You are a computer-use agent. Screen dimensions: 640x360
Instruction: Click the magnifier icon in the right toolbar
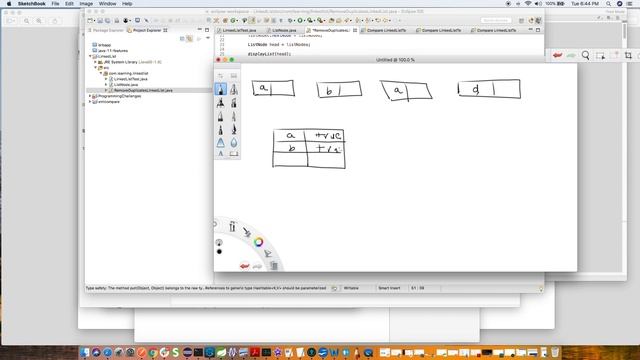[x=585, y=55]
